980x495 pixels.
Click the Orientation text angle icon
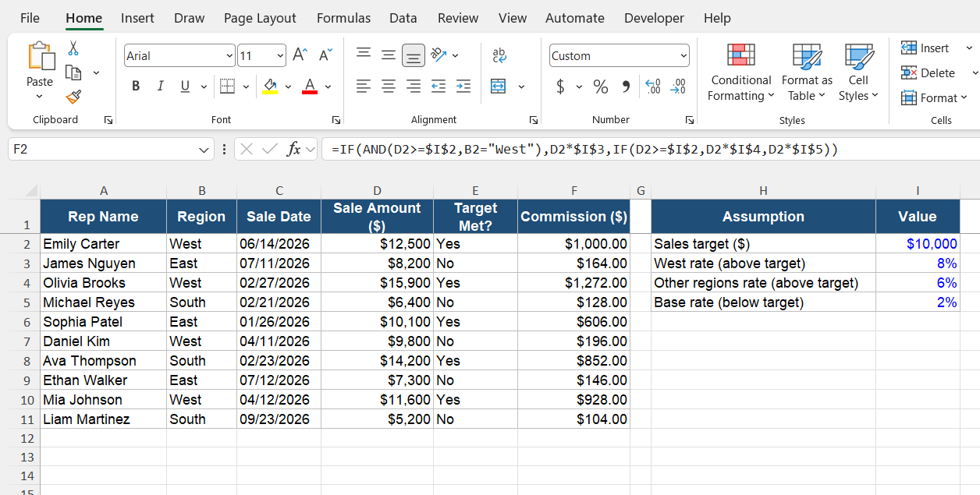pos(439,55)
